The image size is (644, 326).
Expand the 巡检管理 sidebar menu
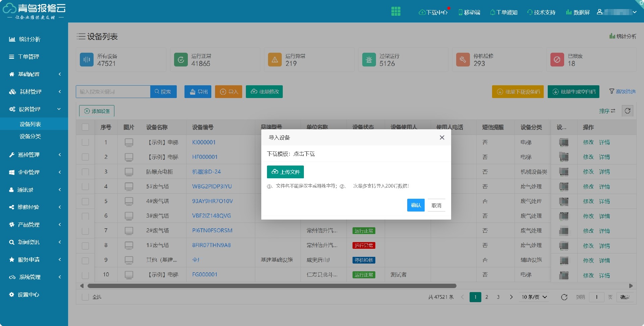[x=34, y=155]
